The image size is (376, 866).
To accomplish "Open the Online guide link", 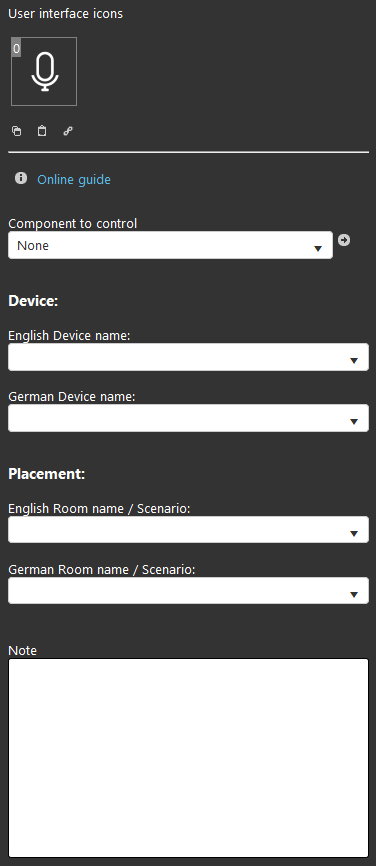I will click(x=74, y=179).
